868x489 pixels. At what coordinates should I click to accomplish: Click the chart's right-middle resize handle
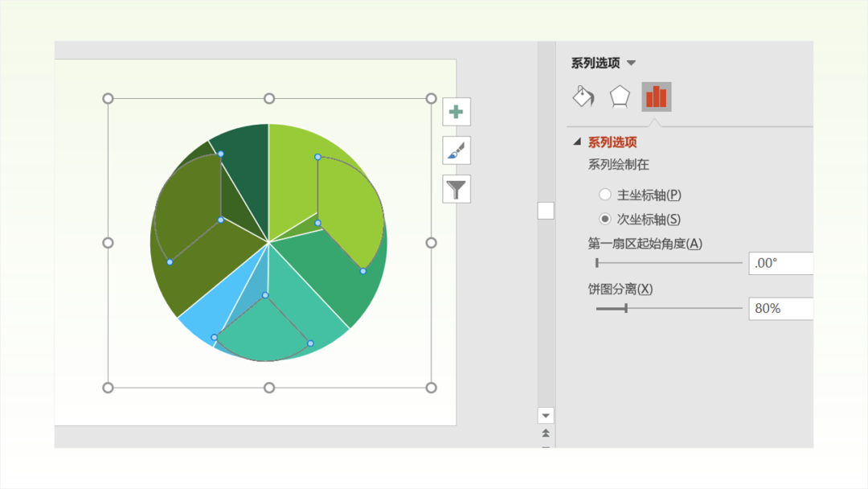coord(432,243)
